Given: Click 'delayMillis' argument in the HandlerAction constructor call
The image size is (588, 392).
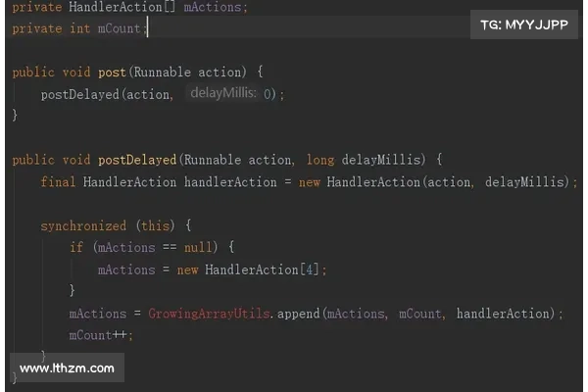Looking at the screenshot, I should pos(524,182).
